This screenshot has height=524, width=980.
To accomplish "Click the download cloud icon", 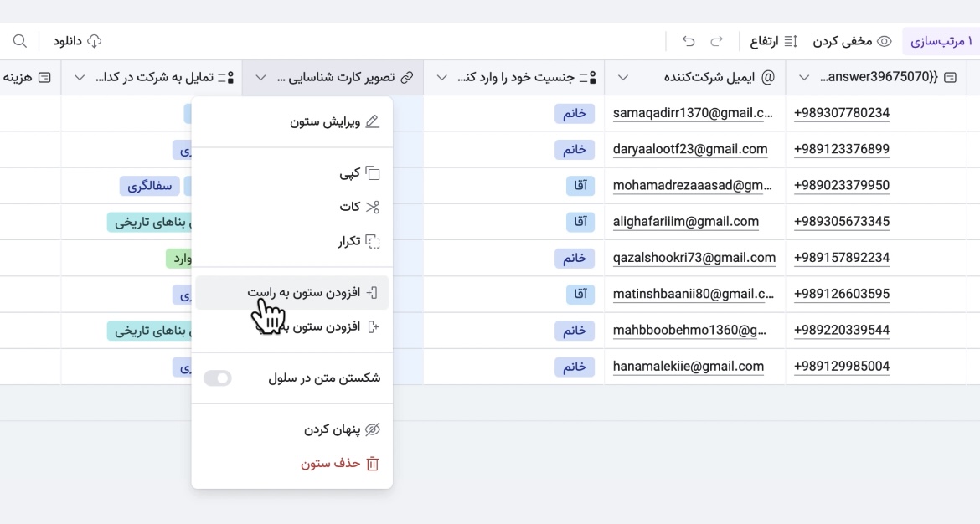I will point(95,41).
